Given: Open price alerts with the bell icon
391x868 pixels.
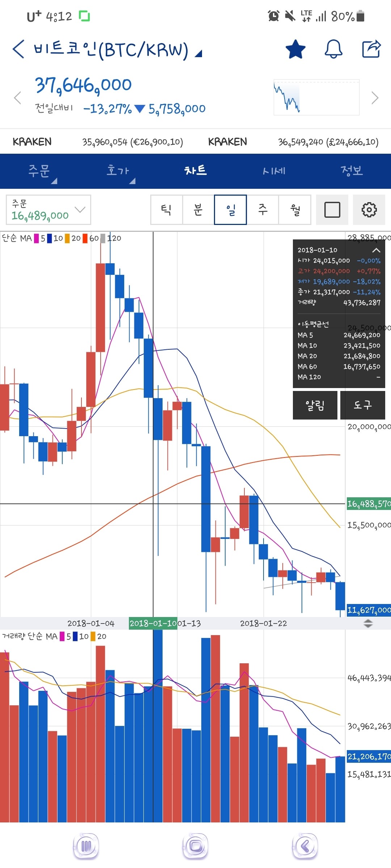Looking at the screenshot, I should 333,49.
